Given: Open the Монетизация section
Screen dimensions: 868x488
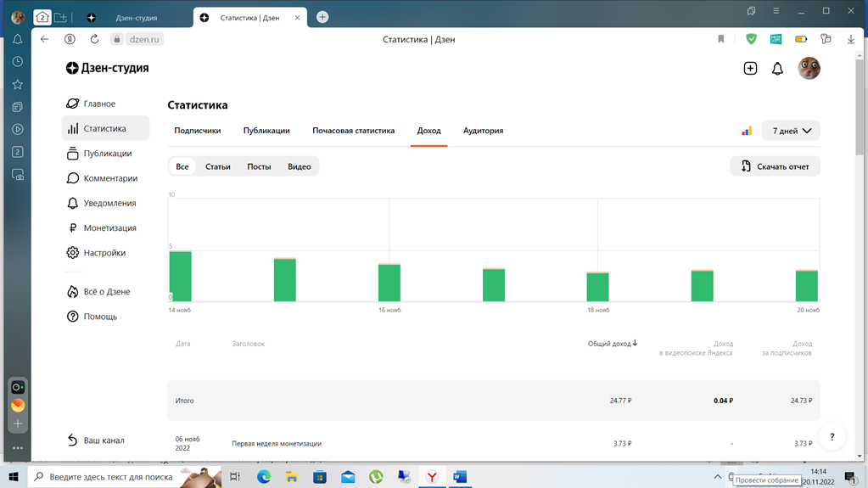Looking at the screenshot, I should (102, 228).
